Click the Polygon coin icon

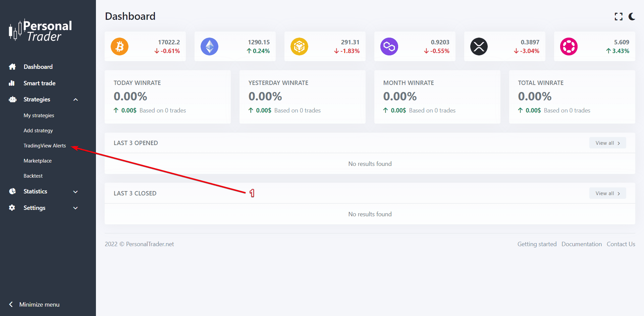tap(389, 47)
